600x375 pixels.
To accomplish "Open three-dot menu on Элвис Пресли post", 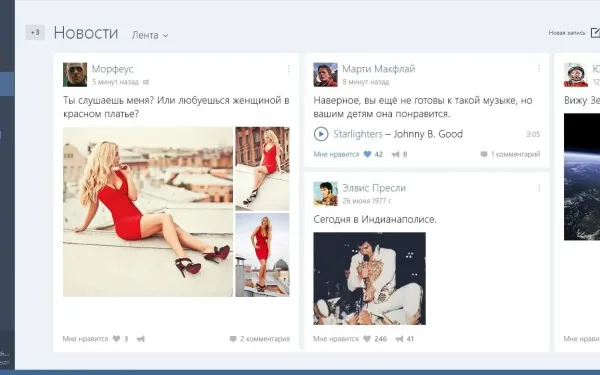I will [x=539, y=188].
